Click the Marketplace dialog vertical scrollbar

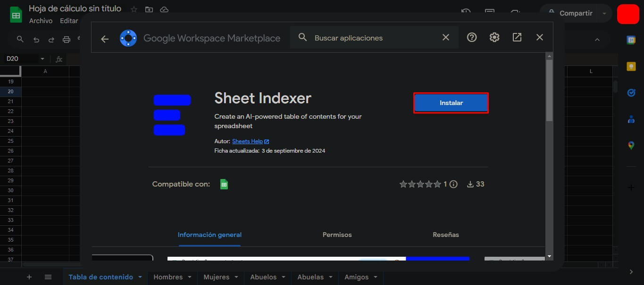(549, 90)
